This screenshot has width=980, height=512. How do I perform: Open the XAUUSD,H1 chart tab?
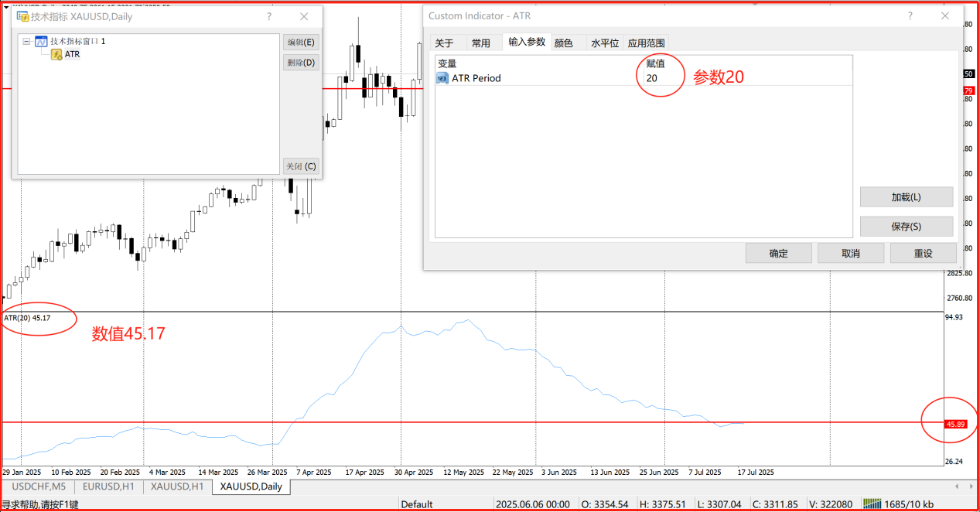[x=177, y=486]
